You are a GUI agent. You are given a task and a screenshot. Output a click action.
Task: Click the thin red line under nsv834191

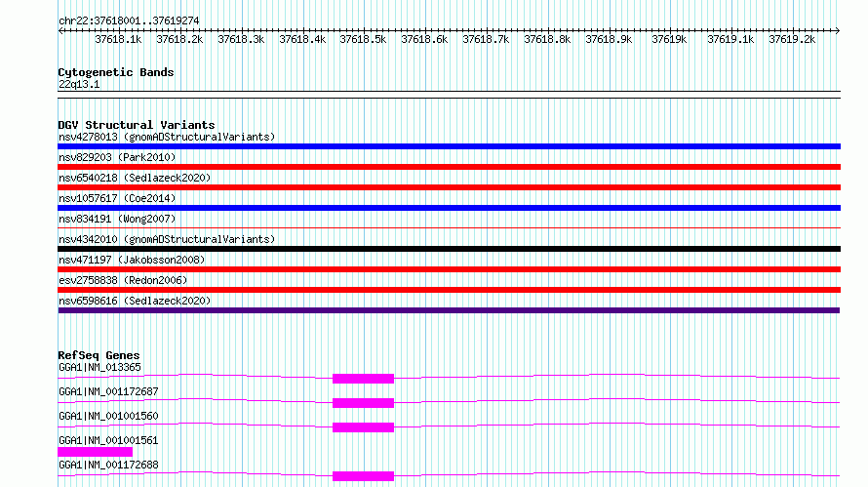[449, 227]
